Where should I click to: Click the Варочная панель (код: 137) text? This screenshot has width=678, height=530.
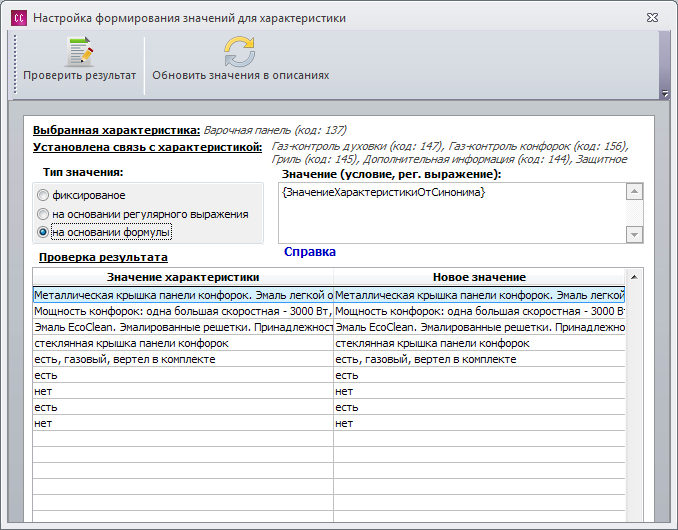coord(275,130)
